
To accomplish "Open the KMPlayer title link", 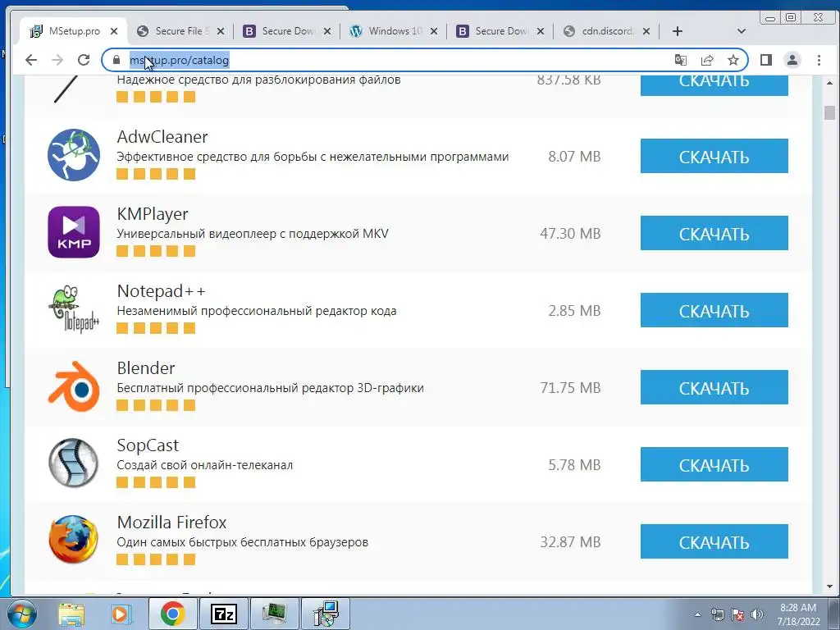I will [153, 214].
